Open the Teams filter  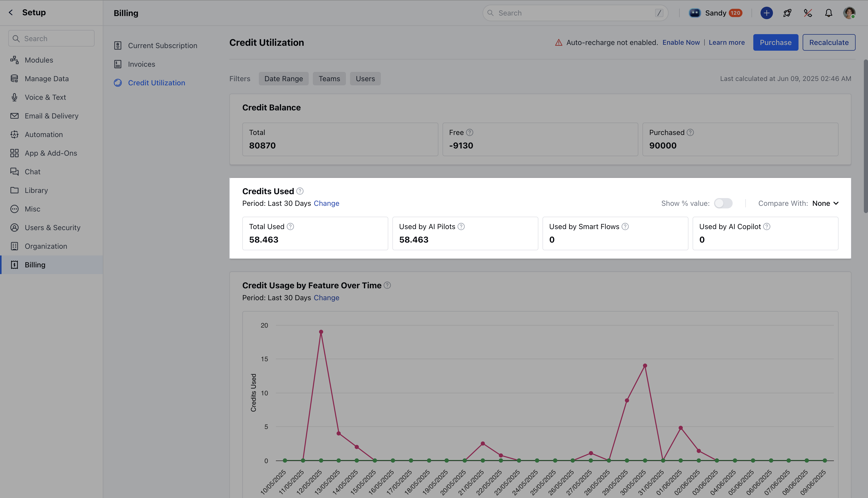pyautogui.click(x=329, y=79)
